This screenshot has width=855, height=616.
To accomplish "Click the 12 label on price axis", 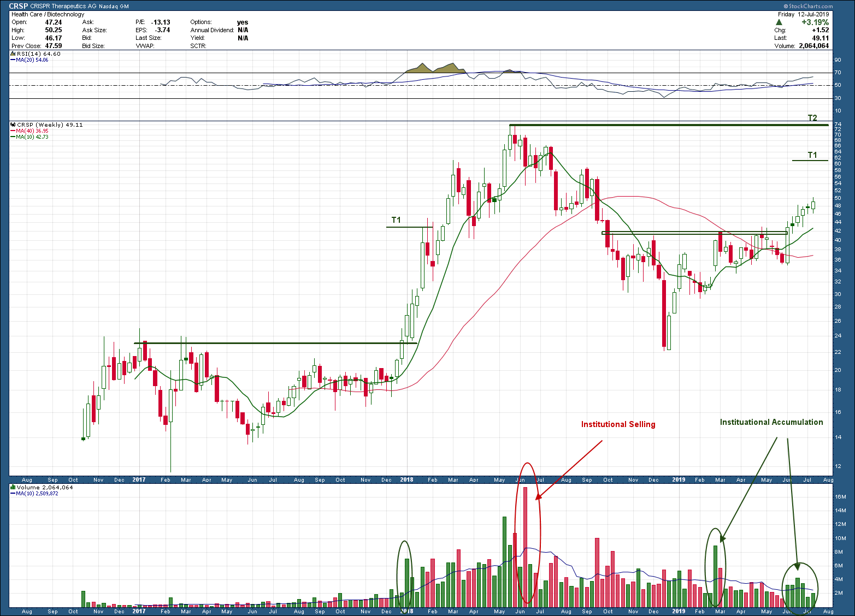I will (838, 466).
